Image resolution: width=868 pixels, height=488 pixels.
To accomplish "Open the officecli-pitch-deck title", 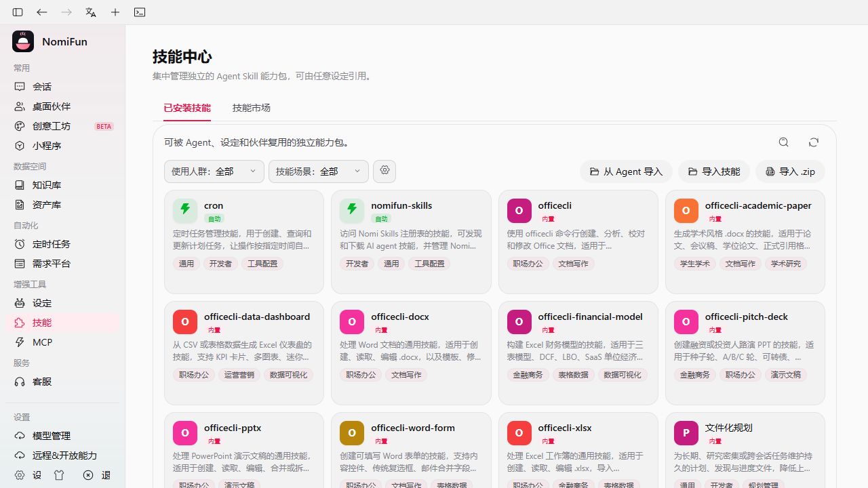I will click(x=746, y=317).
